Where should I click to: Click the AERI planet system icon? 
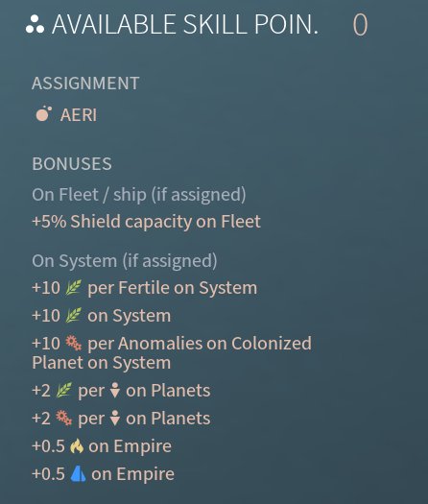[44, 114]
